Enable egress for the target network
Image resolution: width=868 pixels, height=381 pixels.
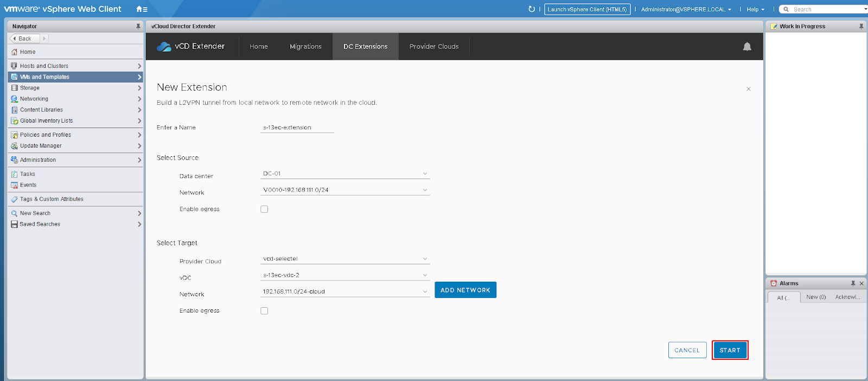[264, 311]
